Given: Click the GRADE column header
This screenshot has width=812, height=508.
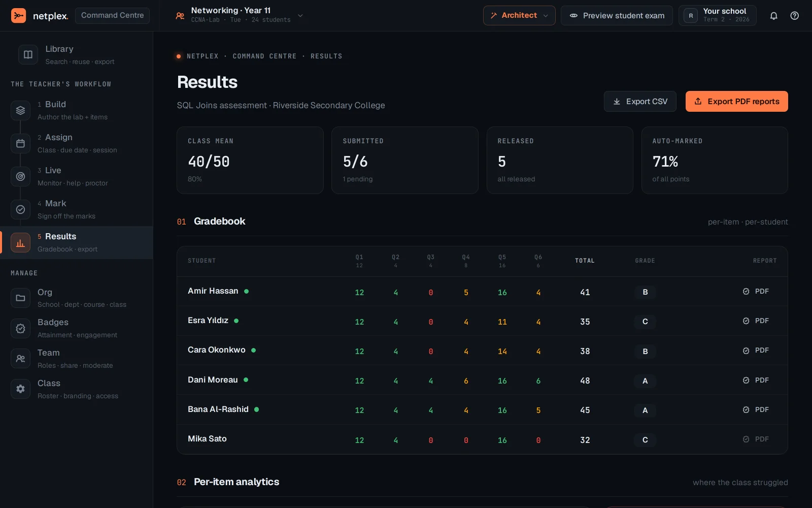Looking at the screenshot, I should click(x=645, y=261).
